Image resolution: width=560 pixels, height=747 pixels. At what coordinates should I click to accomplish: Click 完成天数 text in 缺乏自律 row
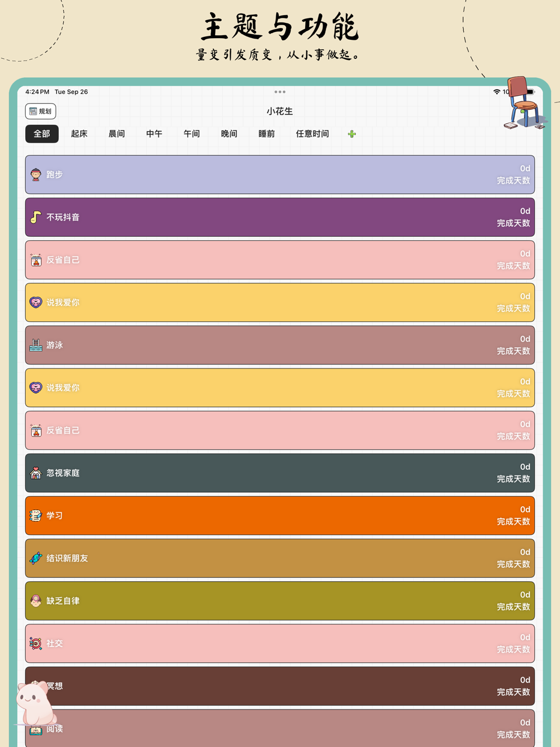tap(514, 607)
